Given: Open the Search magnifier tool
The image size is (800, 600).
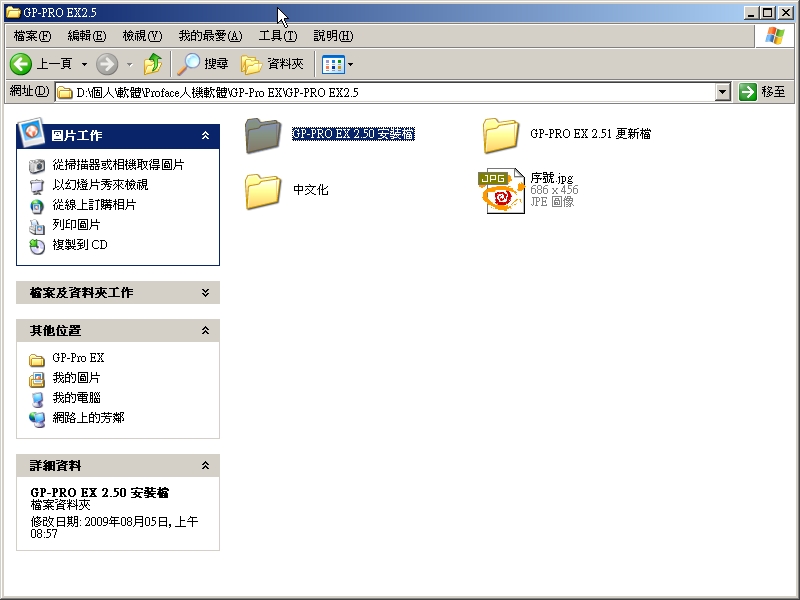Looking at the screenshot, I should pos(190,64).
